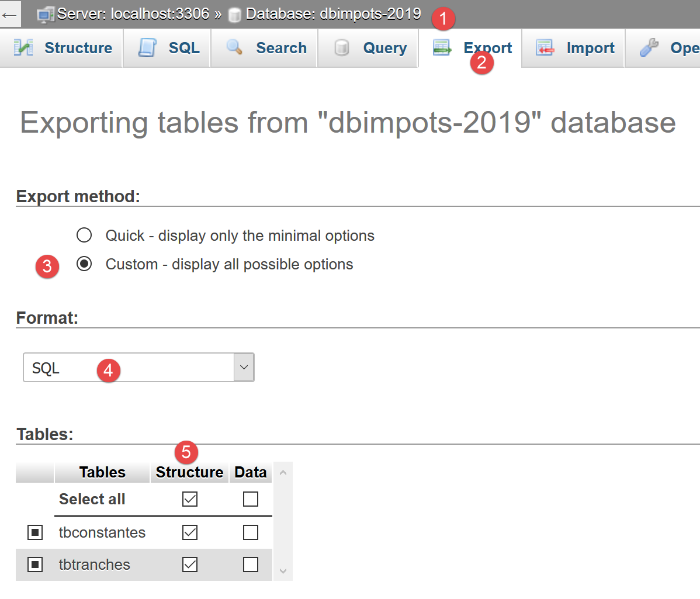Click Database: dbimpots-2019 breadcrumb link
Viewport: 700px width, 599px height.
pos(333,14)
